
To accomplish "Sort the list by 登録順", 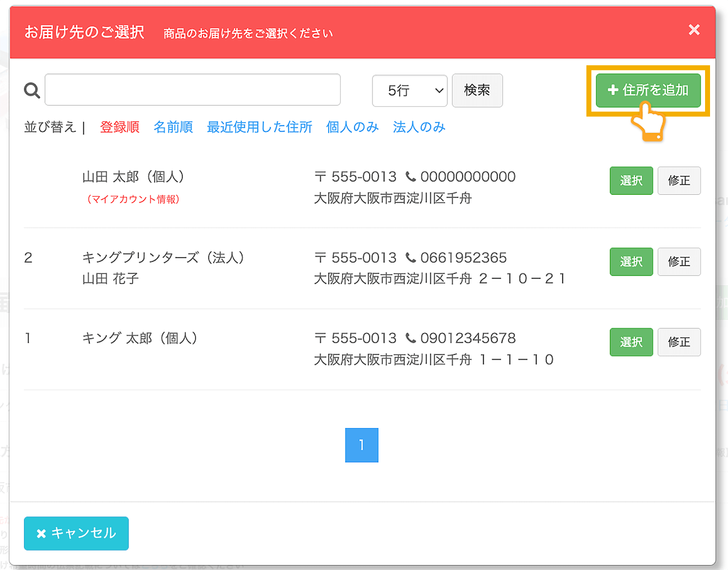I will (119, 127).
